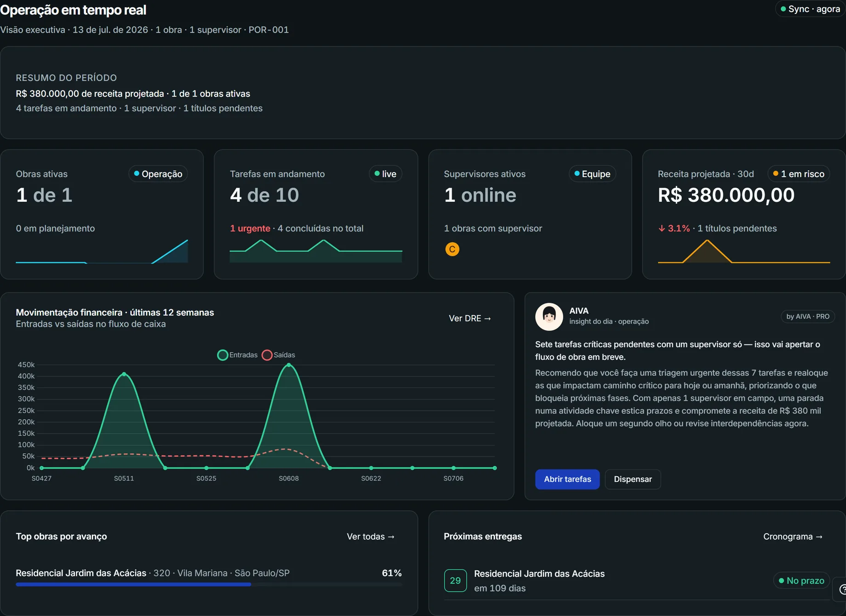Click the Obras ativas sparkline chart
Screen dimensions: 846x616
point(102,251)
